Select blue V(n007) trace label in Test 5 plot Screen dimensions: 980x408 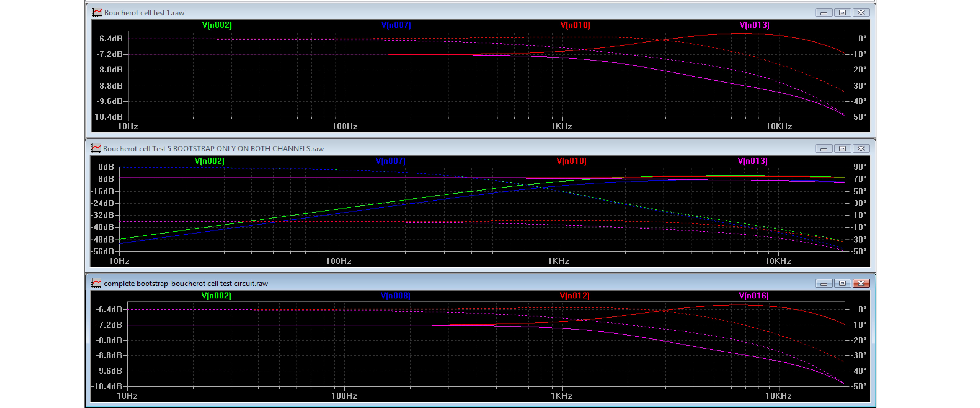coord(391,161)
